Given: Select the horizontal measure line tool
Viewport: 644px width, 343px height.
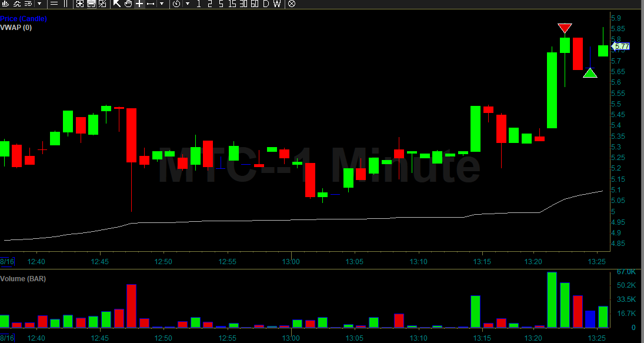Looking at the screenshot, I should [x=151, y=4].
